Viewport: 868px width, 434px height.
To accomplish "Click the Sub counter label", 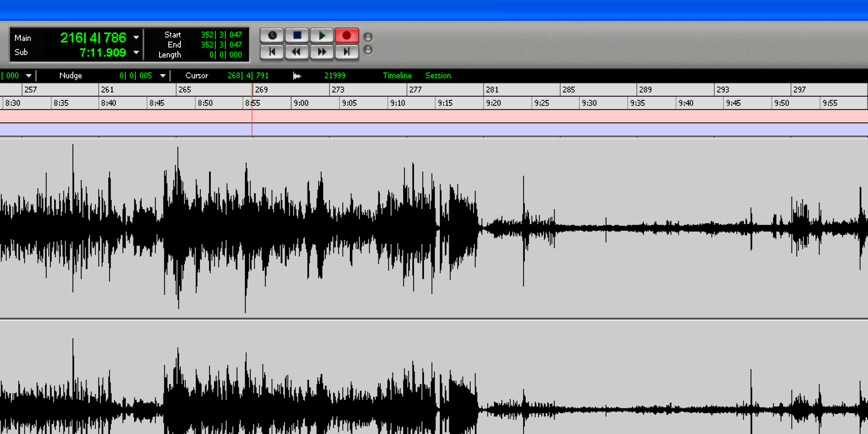I will click(x=21, y=52).
